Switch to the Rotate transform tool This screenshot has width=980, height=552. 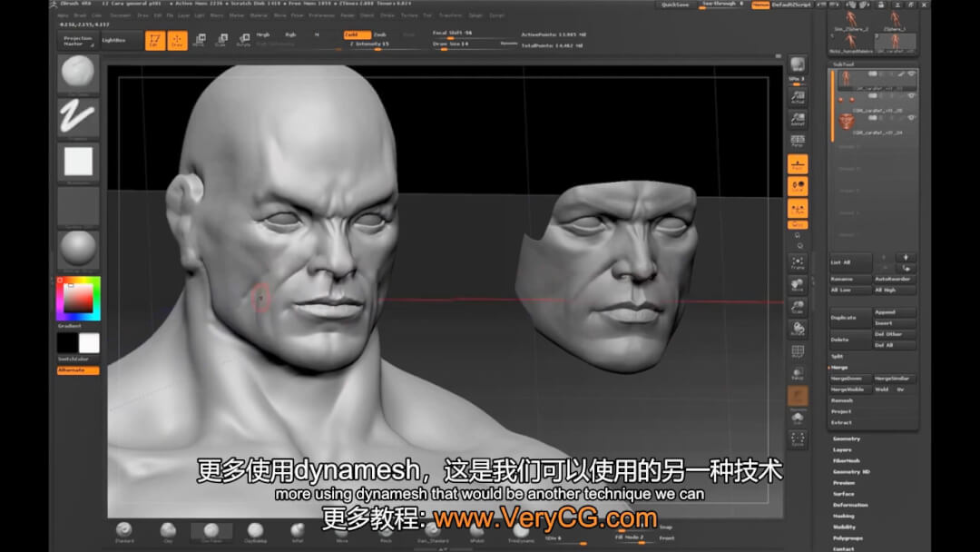244,41
